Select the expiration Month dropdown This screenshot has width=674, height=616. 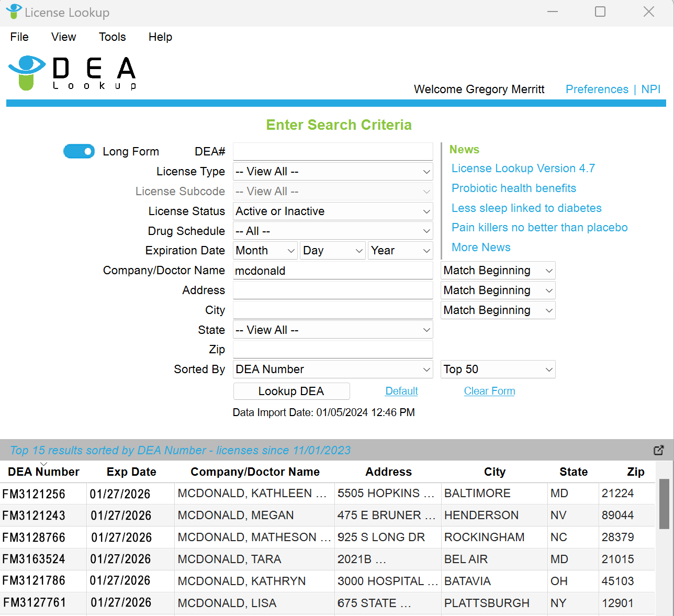pos(265,251)
